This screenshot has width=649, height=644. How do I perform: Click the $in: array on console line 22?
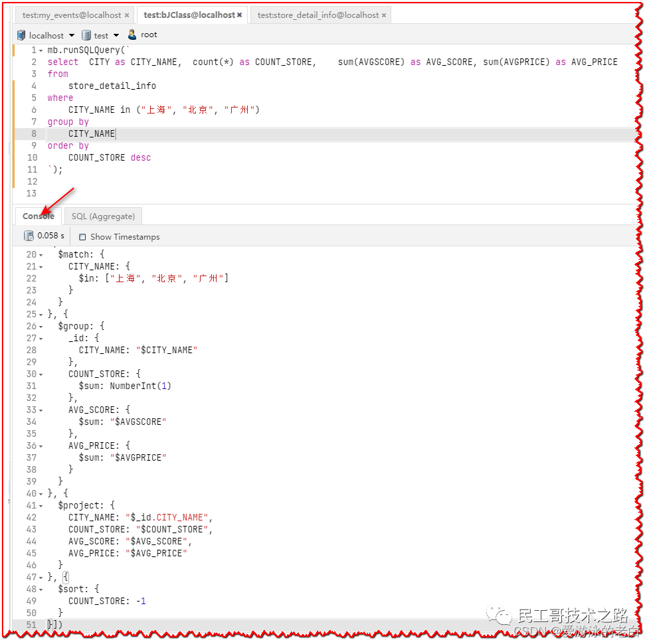(153, 278)
